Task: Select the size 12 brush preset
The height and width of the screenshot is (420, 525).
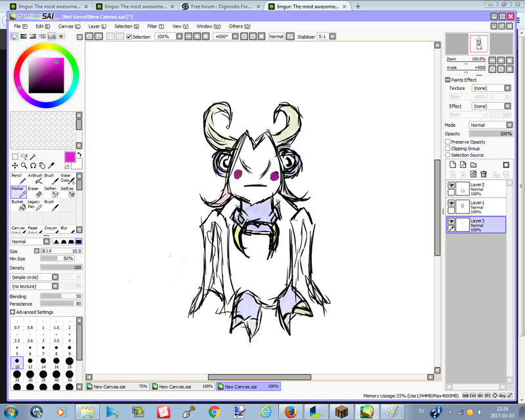Action: click(x=30, y=362)
